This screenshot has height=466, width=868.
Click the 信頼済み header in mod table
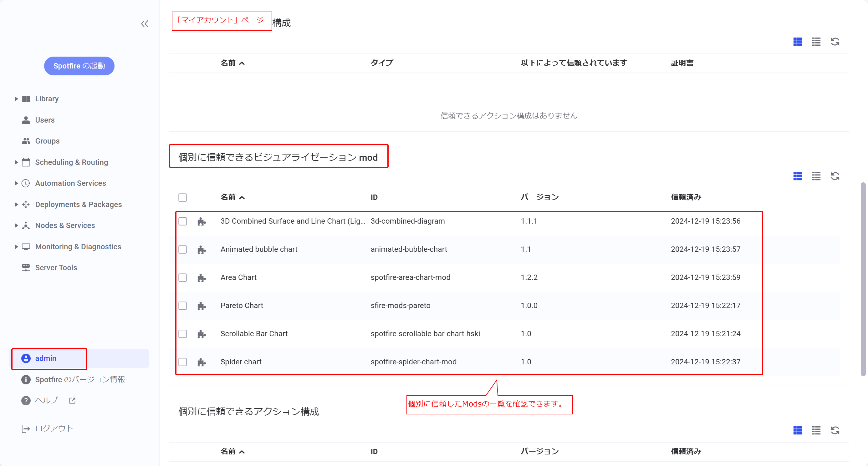click(686, 197)
